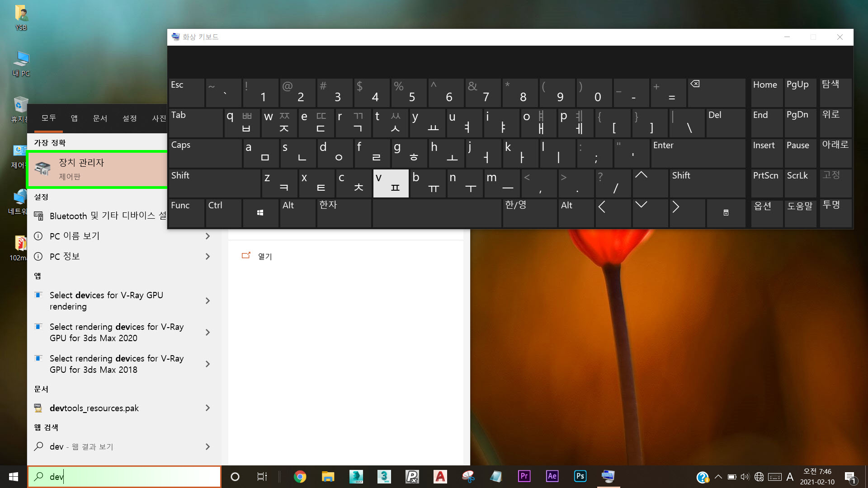
Task: Click Premiere Pro icon in taskbar
Action: pyautogui.click(x=524, y=476)
